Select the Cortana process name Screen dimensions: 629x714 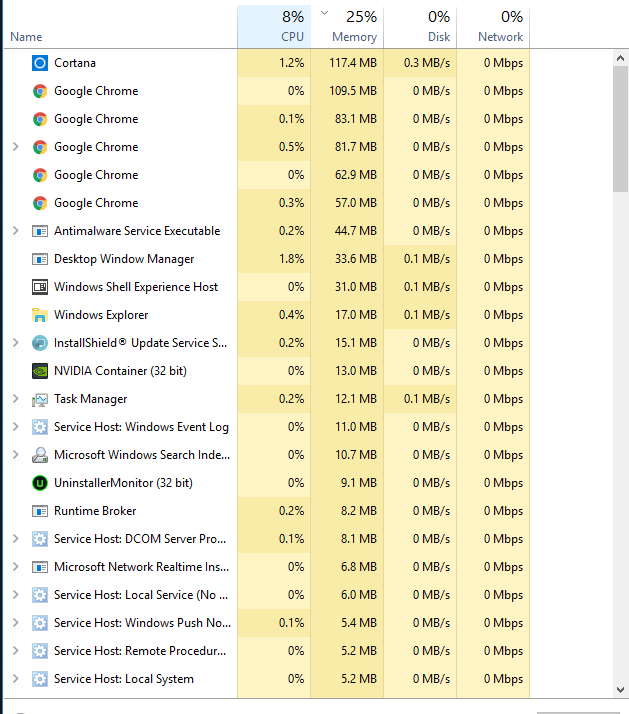point(75,63)
